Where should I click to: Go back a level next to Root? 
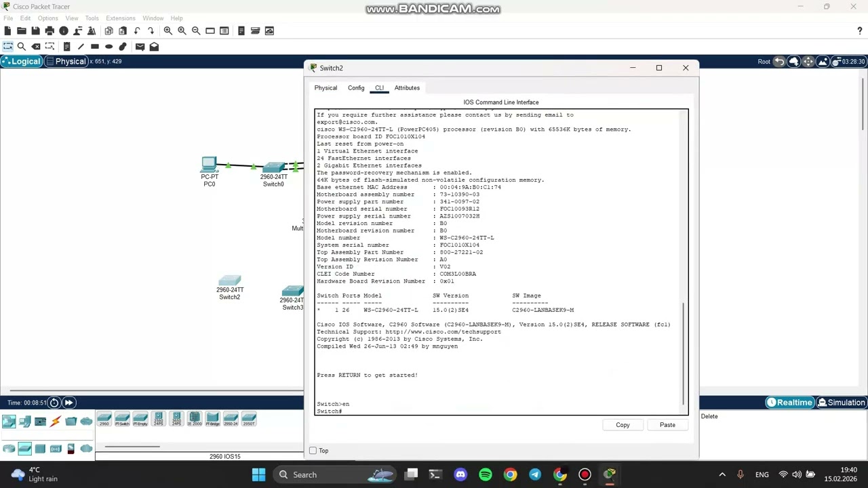click(780, 62)
